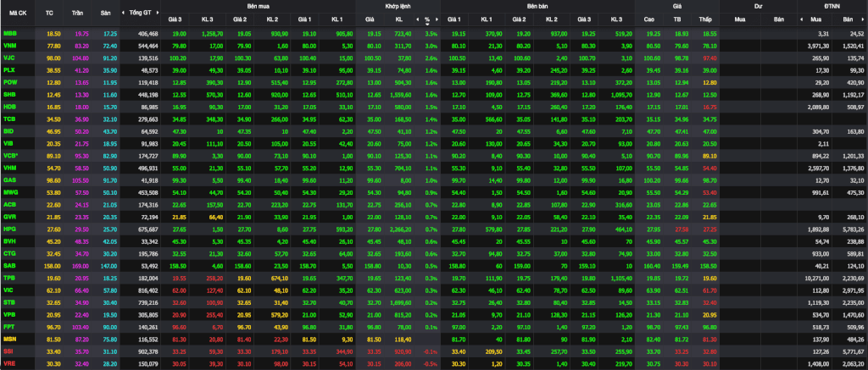Screen dimensions: 868x370
Task: Open CTG stock symbol
Action: pos(9,253)
